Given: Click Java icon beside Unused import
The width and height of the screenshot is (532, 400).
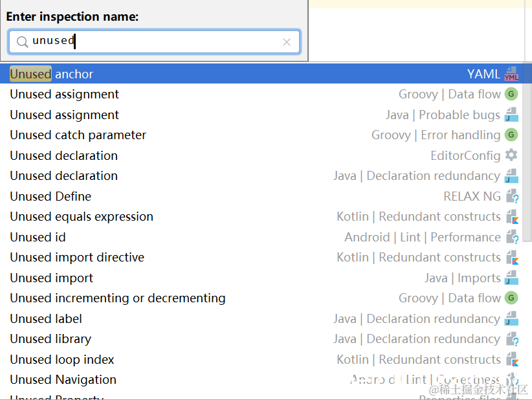Looking at the screenshot, I should coord(511,278).
